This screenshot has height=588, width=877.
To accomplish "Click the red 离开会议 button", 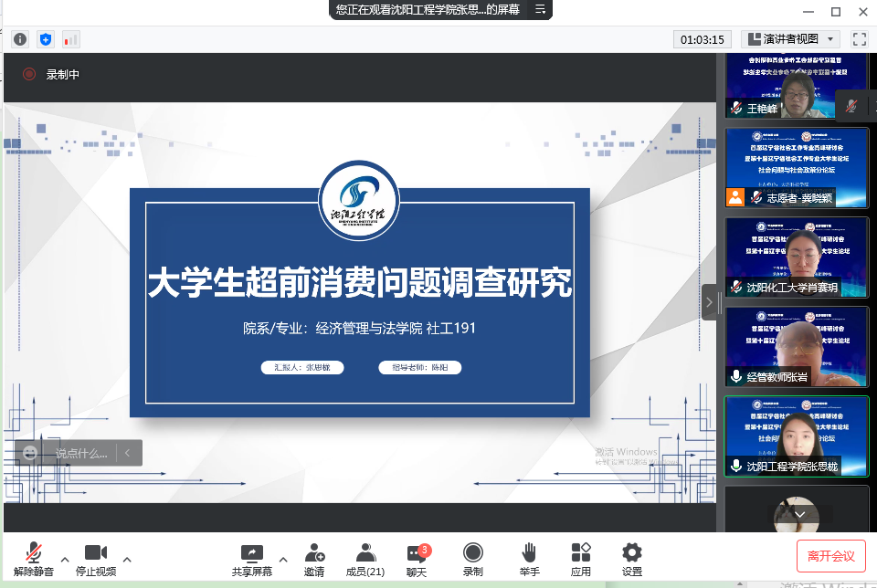I will (x=831, y=556).
